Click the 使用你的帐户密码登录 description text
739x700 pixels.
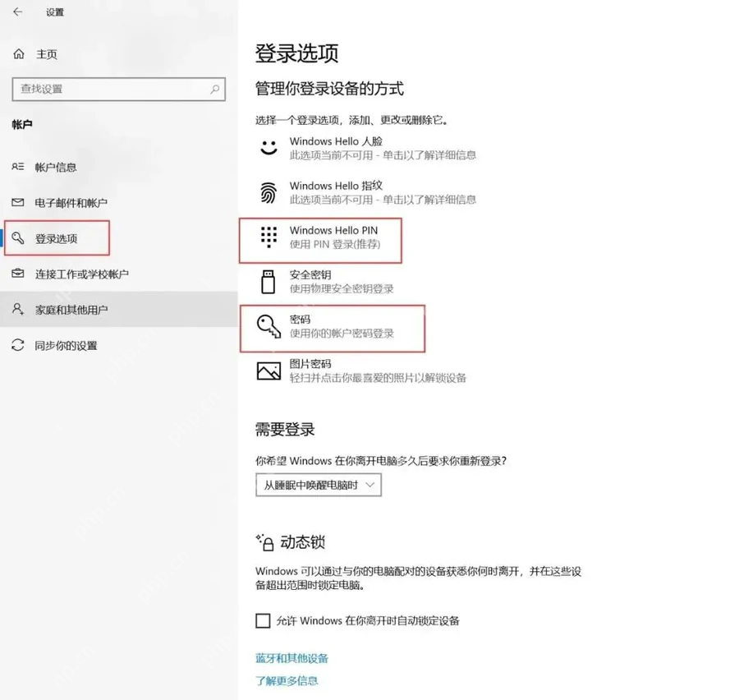[342, 334]
